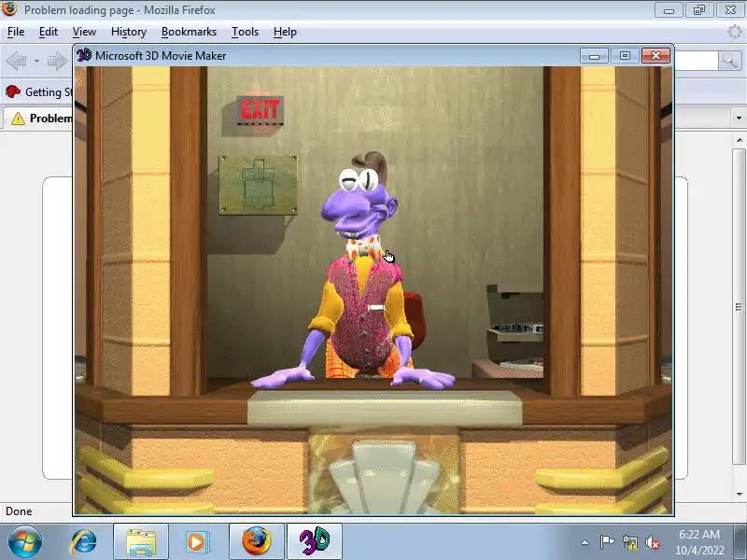Click the Firefox activity throbber icon
Viewport: 747px width, 560px height.
(x=734, y=32)
